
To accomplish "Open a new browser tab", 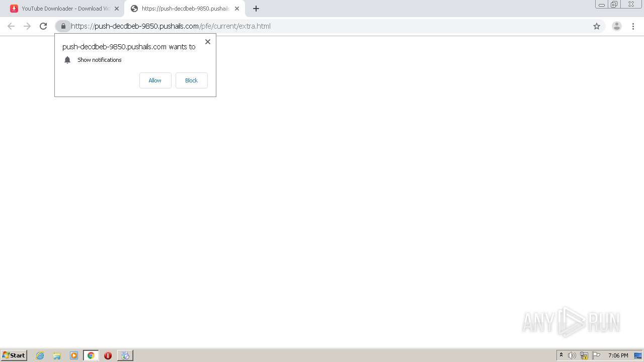I will (x=256, y=9).
